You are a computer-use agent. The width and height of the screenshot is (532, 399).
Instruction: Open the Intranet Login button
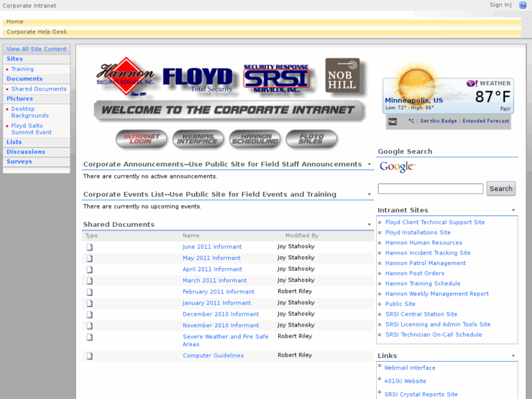click(x=141, y=139)
